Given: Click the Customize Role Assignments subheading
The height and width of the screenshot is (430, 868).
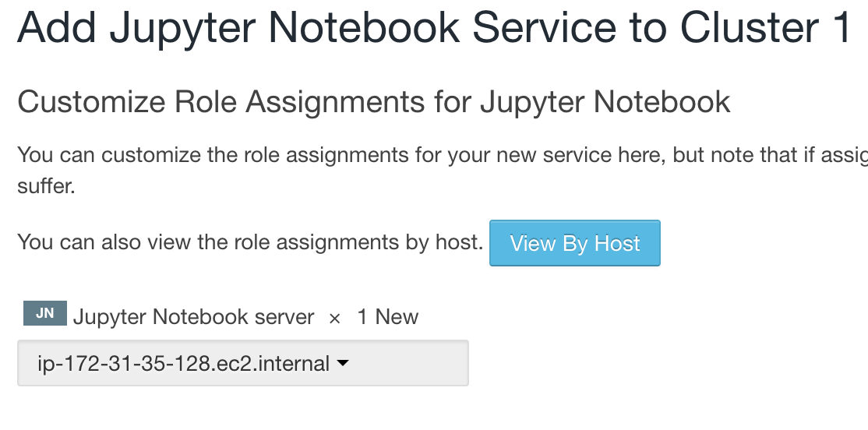Looking at the screenshot, I should coord(373,102).
